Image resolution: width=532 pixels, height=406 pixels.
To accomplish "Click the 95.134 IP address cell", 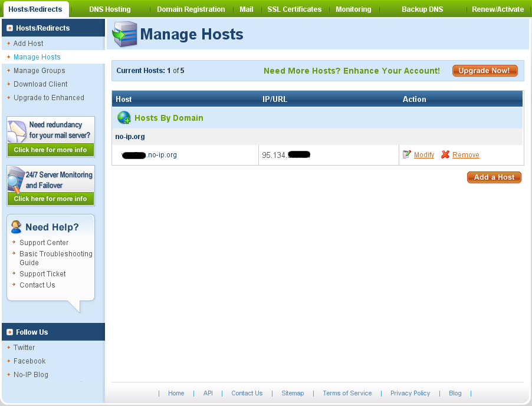I will pyautogui.click(x=329, y=155).
